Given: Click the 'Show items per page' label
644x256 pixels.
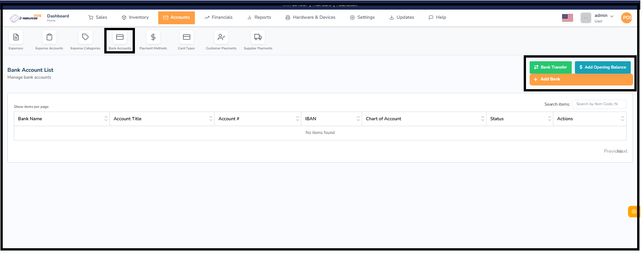Looking at the screenshot, I should (x=31, y=107).
